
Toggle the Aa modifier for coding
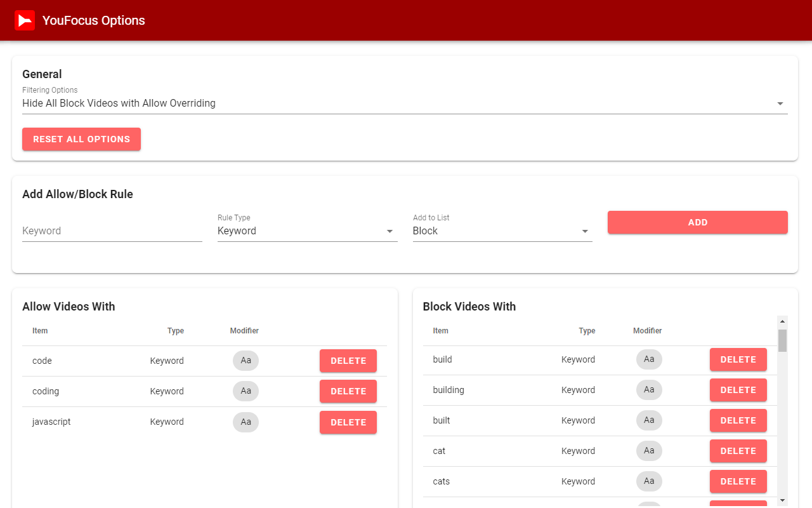pyautogui.click(x=246, y=391)
